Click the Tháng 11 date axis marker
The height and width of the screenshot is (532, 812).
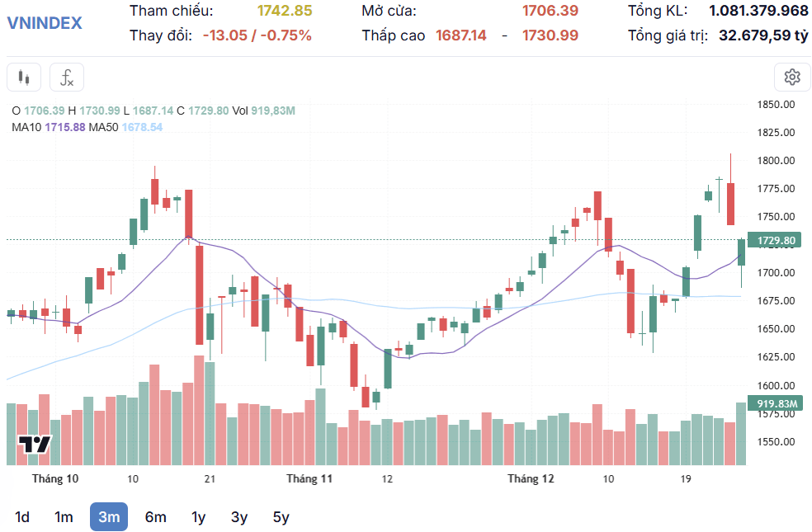point(309,478)
